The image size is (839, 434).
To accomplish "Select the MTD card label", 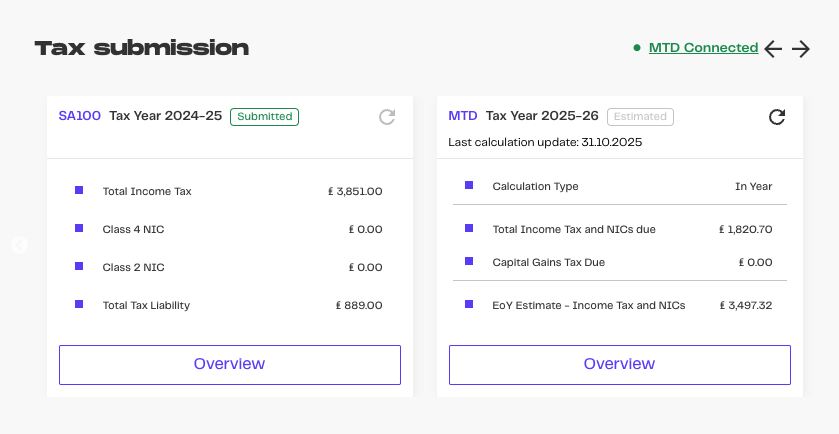I will [x=463, y=116].
